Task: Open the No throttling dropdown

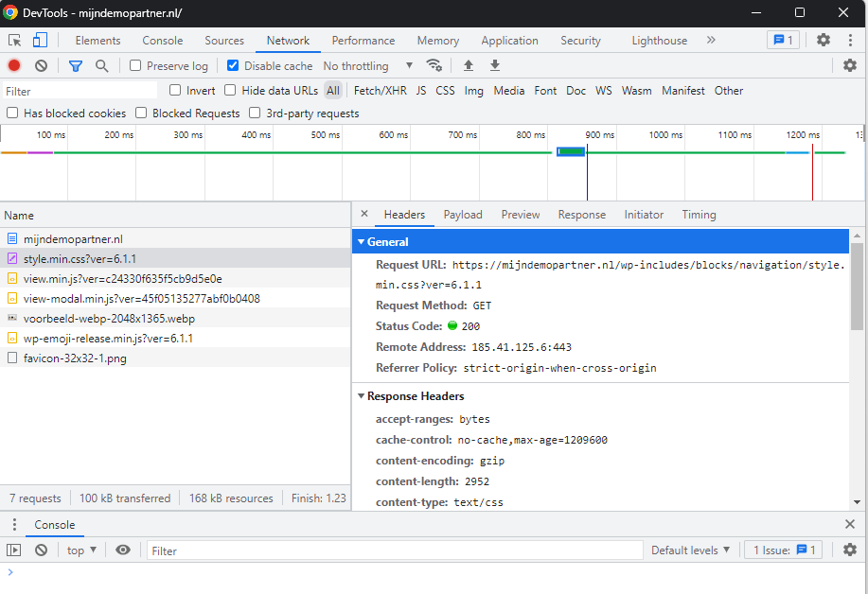Action: 368,66
